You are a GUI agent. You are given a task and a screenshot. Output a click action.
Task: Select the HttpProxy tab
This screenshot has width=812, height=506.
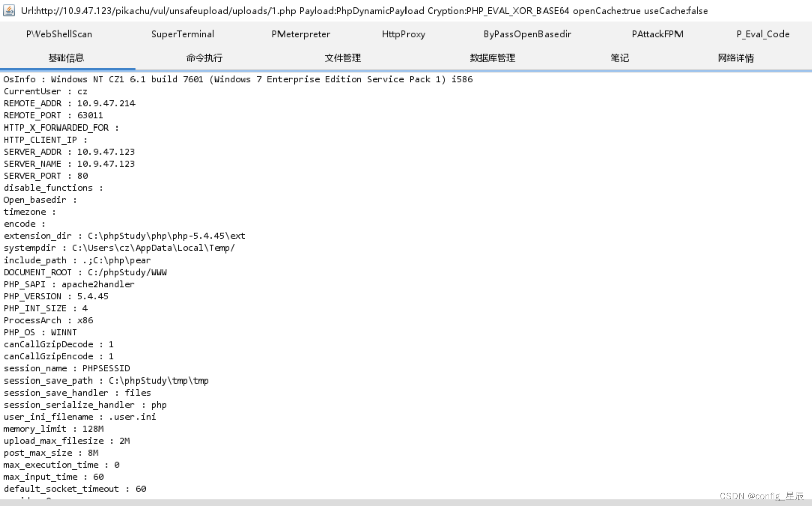pyautogui.click(x=403, y=34)
